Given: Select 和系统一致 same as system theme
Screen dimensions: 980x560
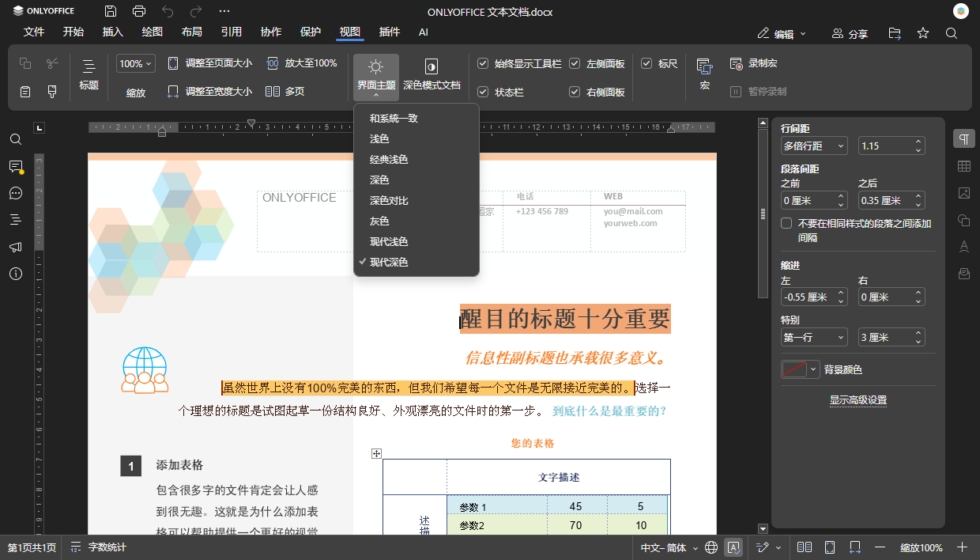Looking at the screenshot, I should [416, 118].
